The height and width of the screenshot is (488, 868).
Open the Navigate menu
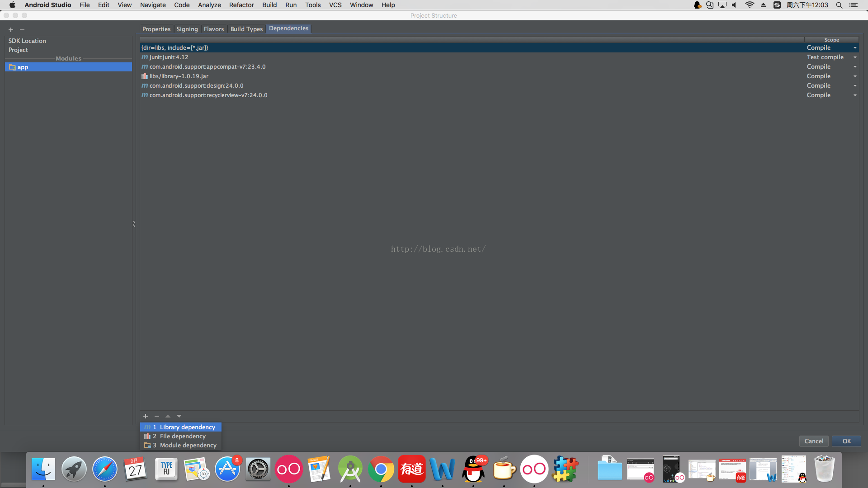click(153, 5)
